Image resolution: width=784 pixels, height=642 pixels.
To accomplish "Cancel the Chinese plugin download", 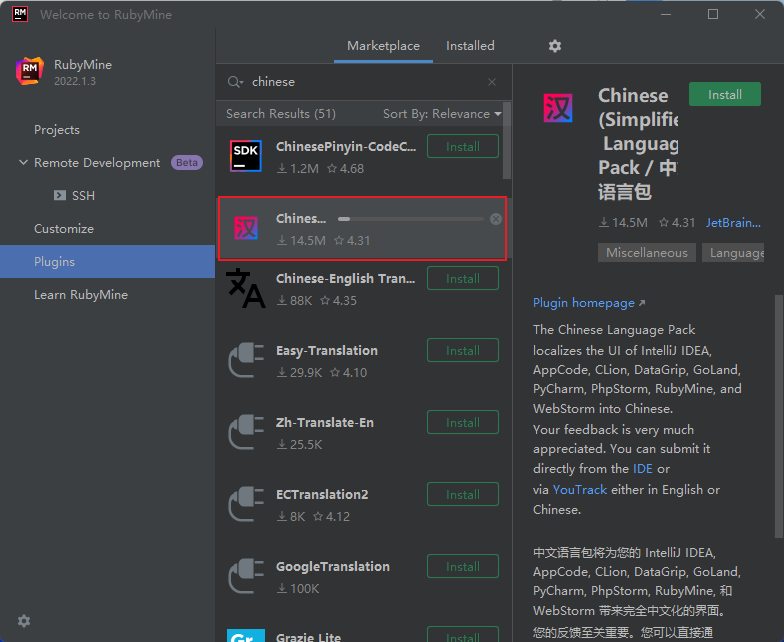I will click(496, 219).
